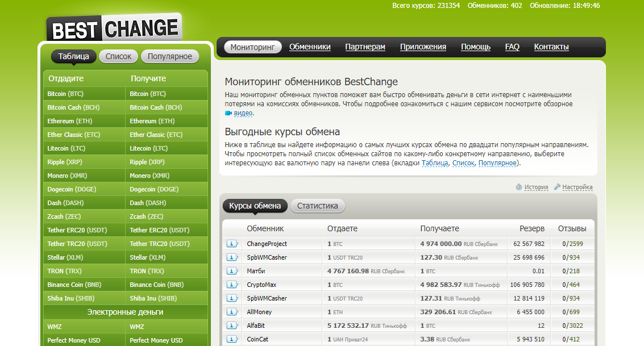Open reviews 0/2599 for ChangeProject

point(572,244)
